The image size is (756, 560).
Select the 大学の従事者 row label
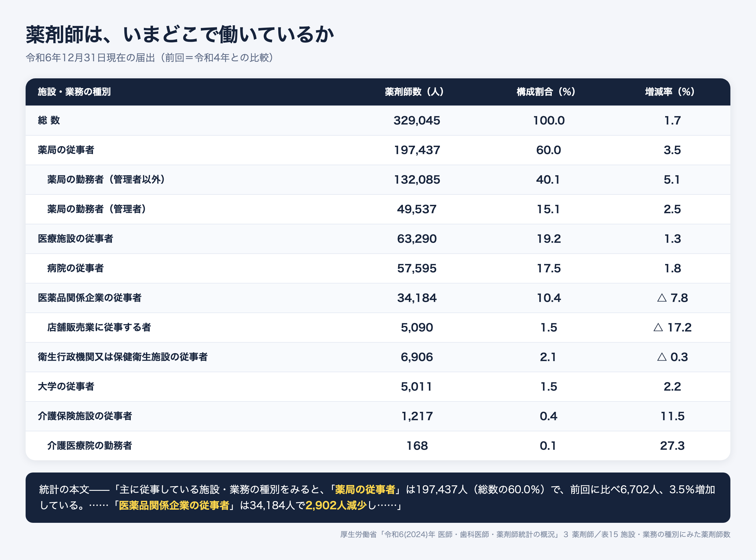(x=66, y=387)
